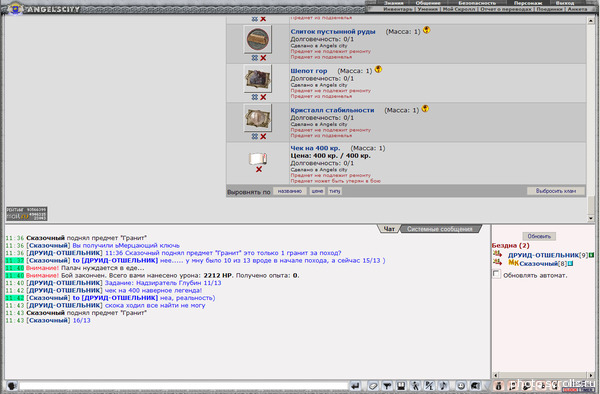This screenshot has width=600, height=394.
Task: Open the Знания menu
Action: tap(394, 3)
